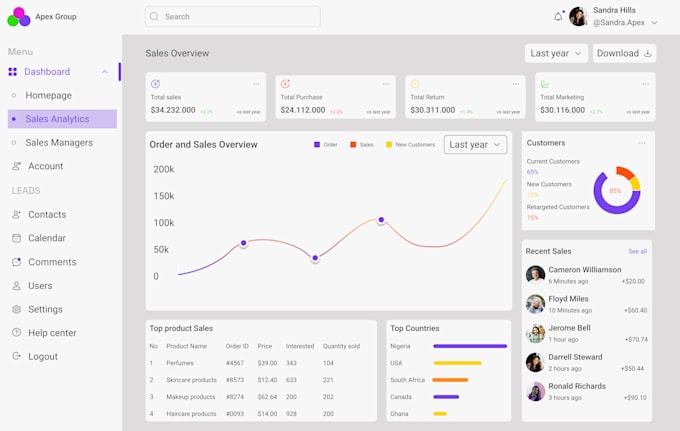Open Customers card options dots
The height and width of the screenshot is (431, 680).
coord(642,143)
